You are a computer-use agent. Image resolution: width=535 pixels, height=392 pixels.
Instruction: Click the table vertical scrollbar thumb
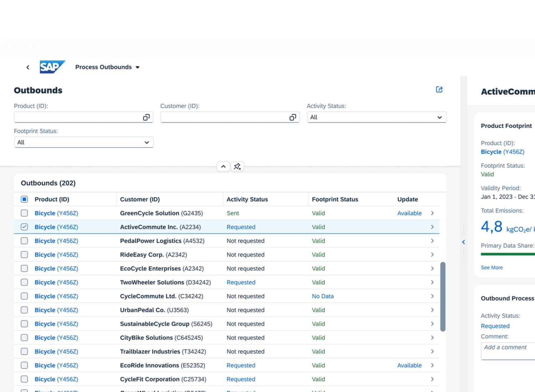[443, 296]
